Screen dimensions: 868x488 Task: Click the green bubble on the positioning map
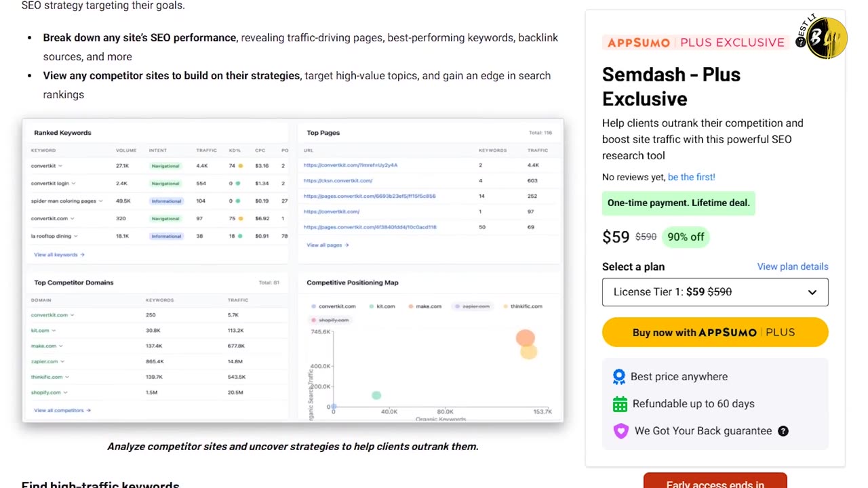click(376, 395)
